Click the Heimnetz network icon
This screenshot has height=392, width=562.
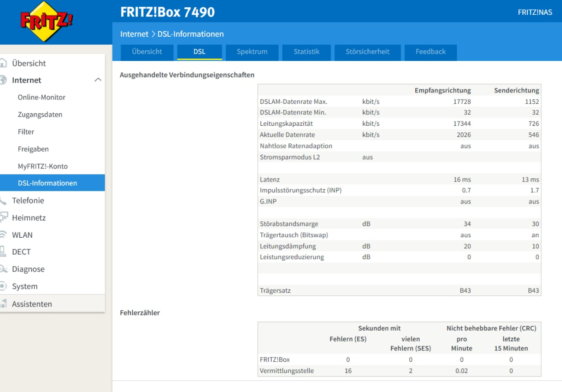(3, 218)
